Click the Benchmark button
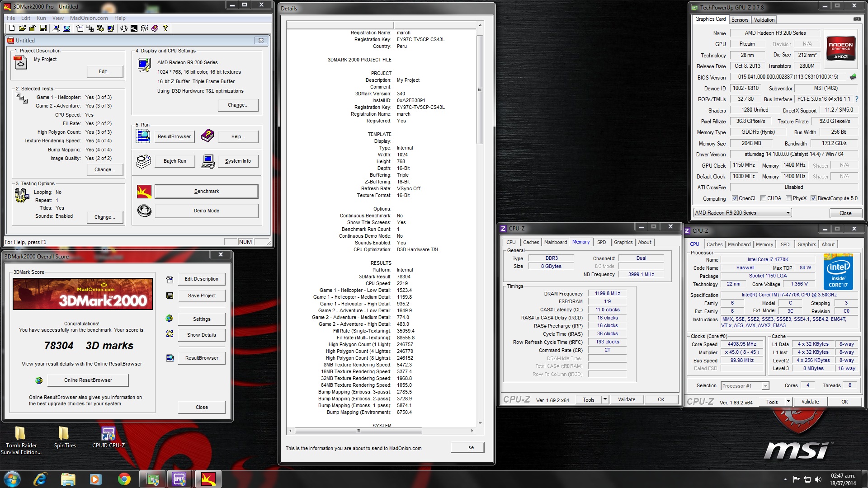This screenshot has width=868, height=488. point(207,192)
